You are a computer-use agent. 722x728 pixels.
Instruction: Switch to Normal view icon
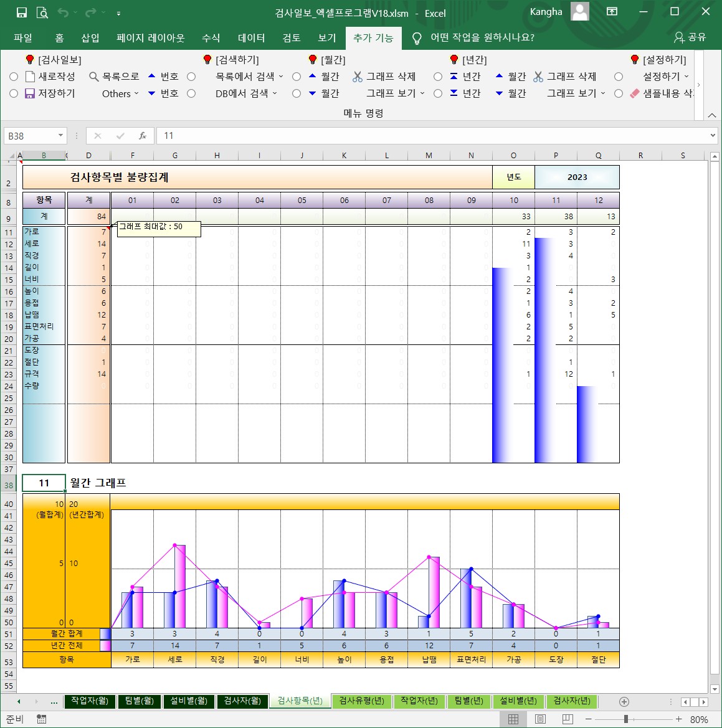pyautogui.click(x=513, y=719)
